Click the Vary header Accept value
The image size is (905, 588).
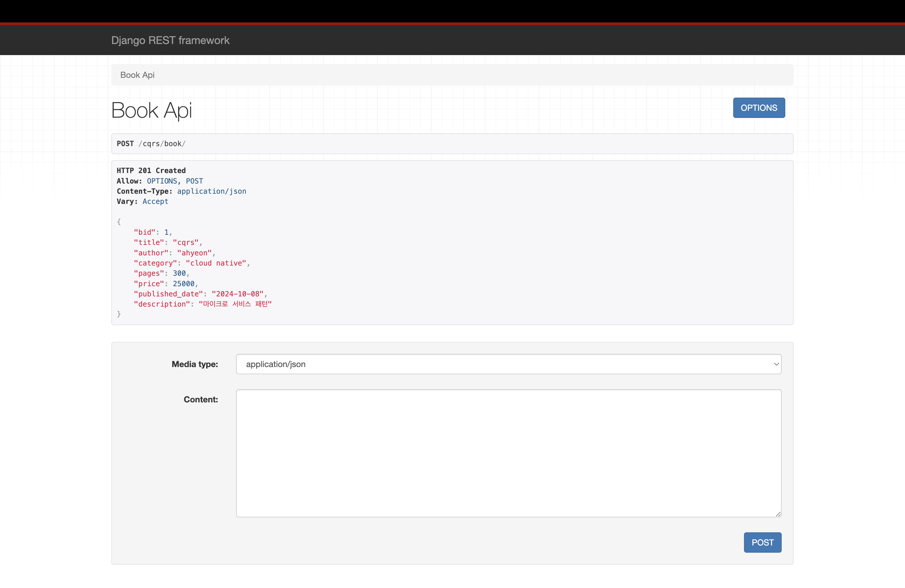[x=155, y=201]
